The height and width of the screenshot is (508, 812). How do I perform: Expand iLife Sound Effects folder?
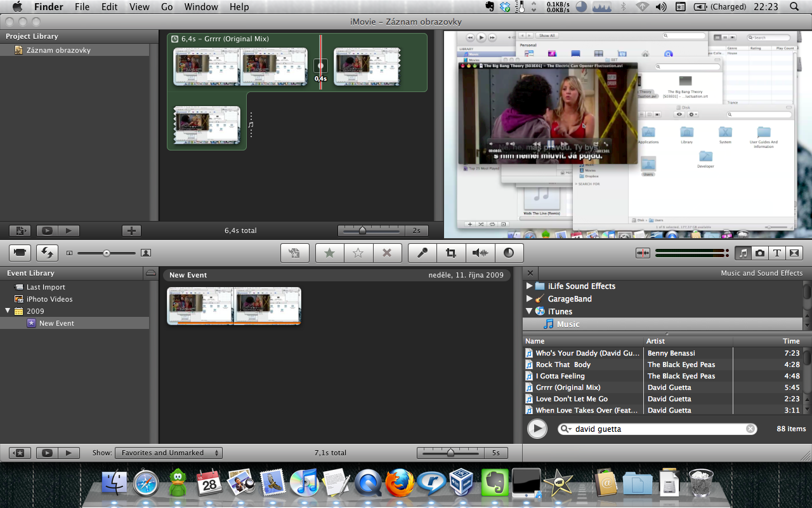530,286
